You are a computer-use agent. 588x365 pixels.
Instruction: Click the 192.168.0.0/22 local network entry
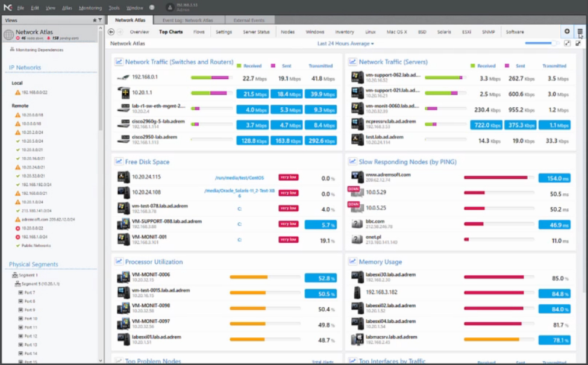(34, 92)
